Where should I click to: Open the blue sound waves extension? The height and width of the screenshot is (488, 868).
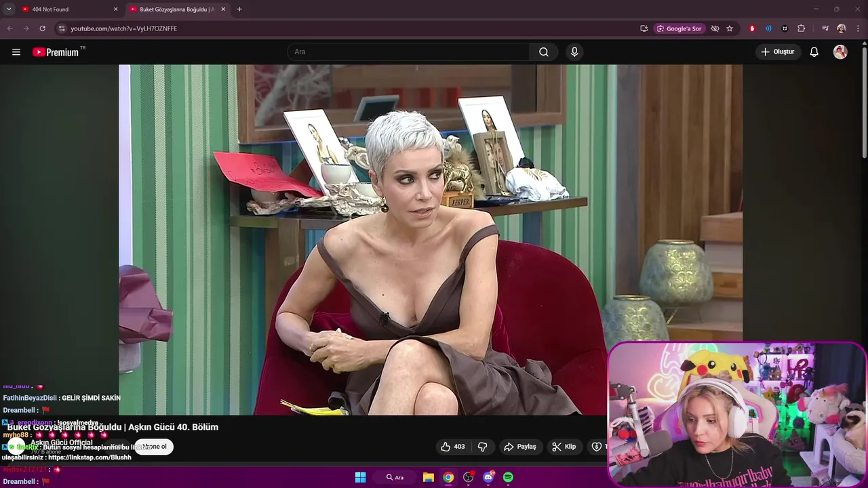768,28
